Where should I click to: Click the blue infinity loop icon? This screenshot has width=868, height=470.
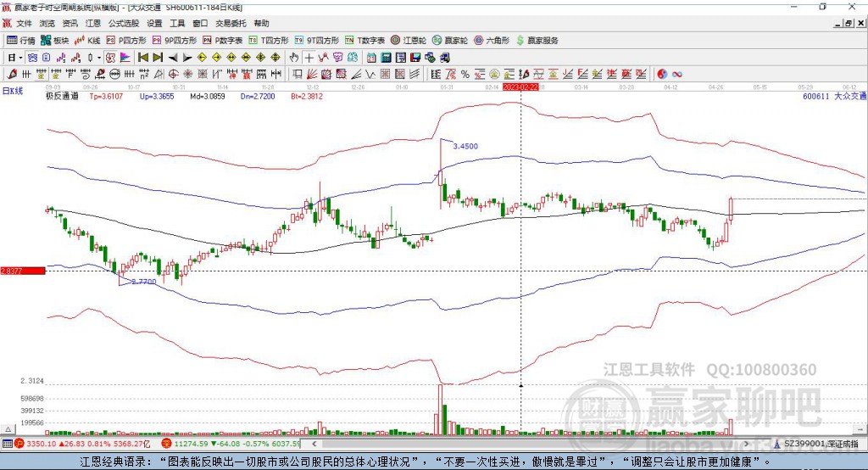[676, 74]
